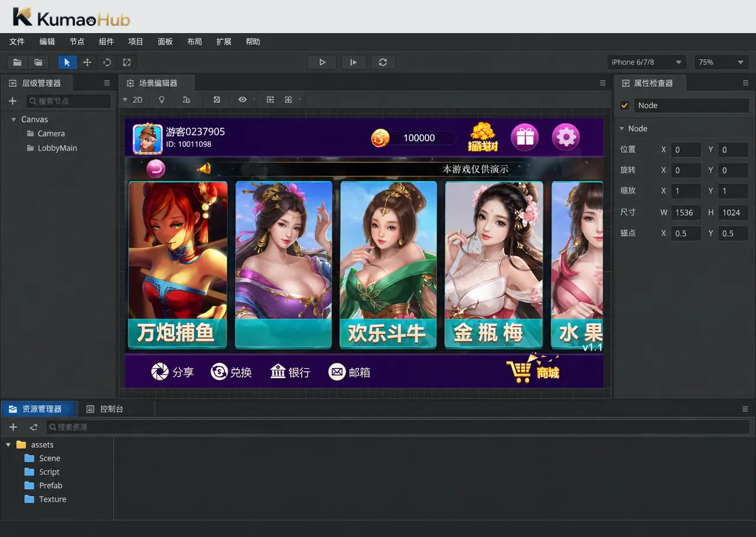The height and width of the screenshot is (537, 756).
Task: Select the arrow pointer tool
Action: [67, 62]
